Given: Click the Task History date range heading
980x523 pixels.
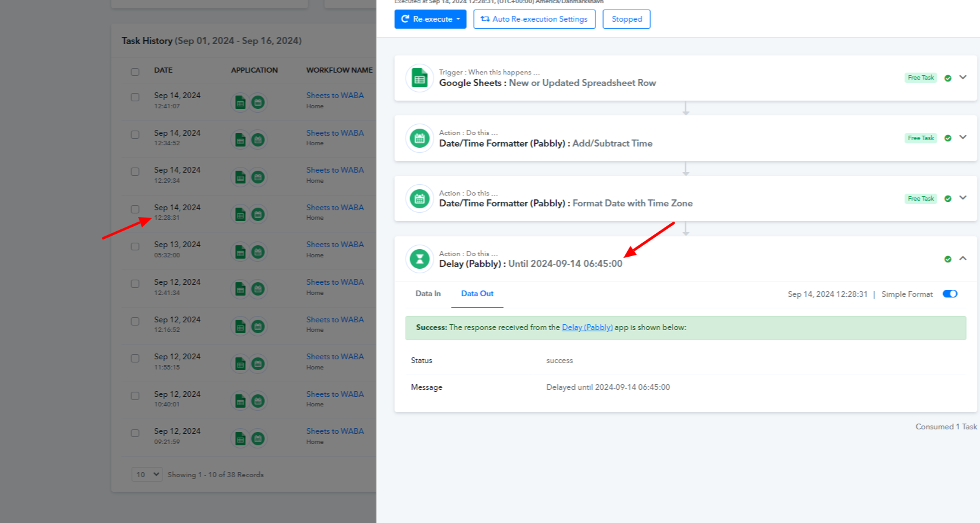Looking at the screenshot, I should 211,41.
